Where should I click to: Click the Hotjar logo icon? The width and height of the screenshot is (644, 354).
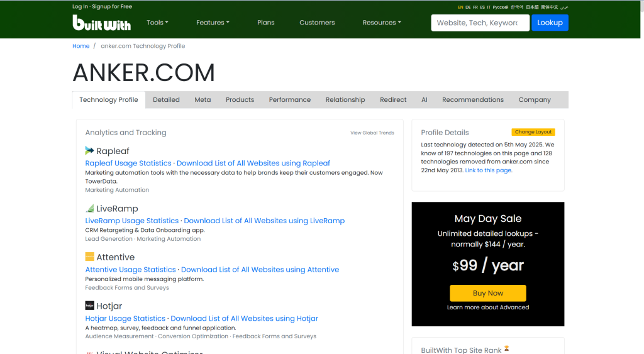(x=89, y=306)
